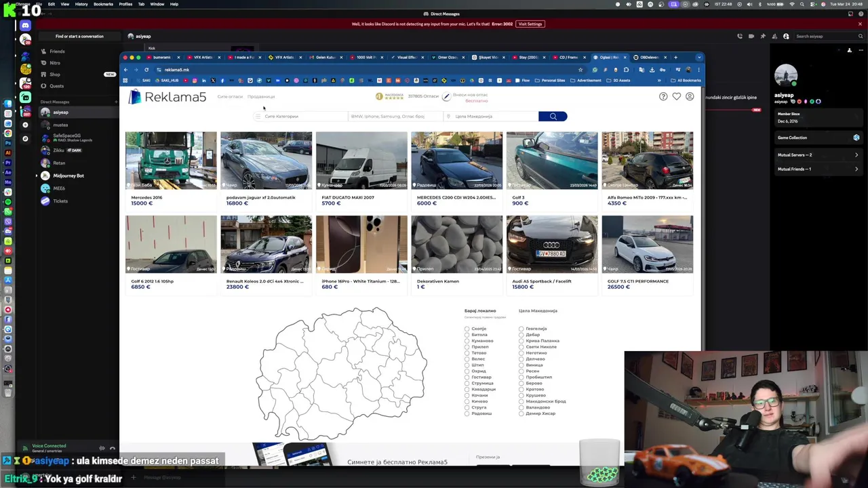Bookmark this page with the star icon
Viewport: 868px width, 488px height.
point(580,70)
